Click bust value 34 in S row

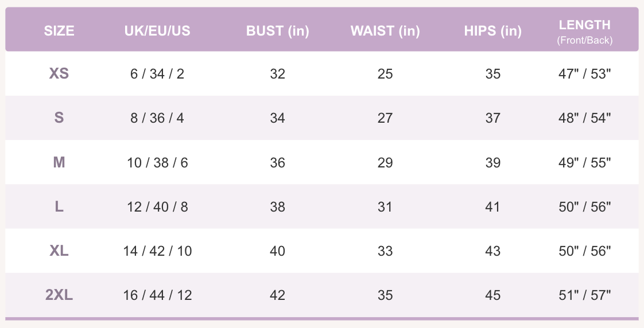(277, 118)
